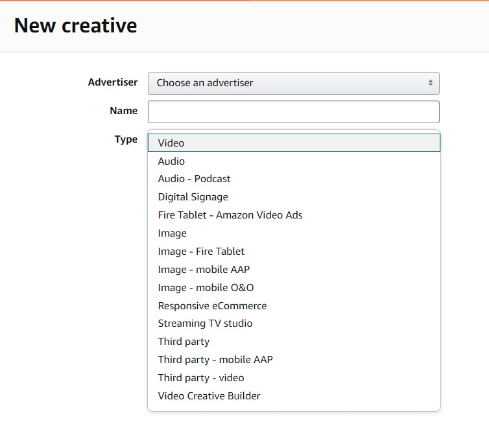Screen dimensions: 489x448
Task: Pick the Responsive eCommerce type
Action: [212, 306]
